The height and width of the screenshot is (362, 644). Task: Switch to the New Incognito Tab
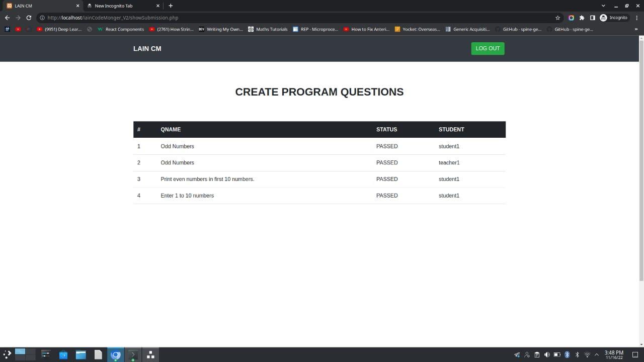tap(123, 6)
